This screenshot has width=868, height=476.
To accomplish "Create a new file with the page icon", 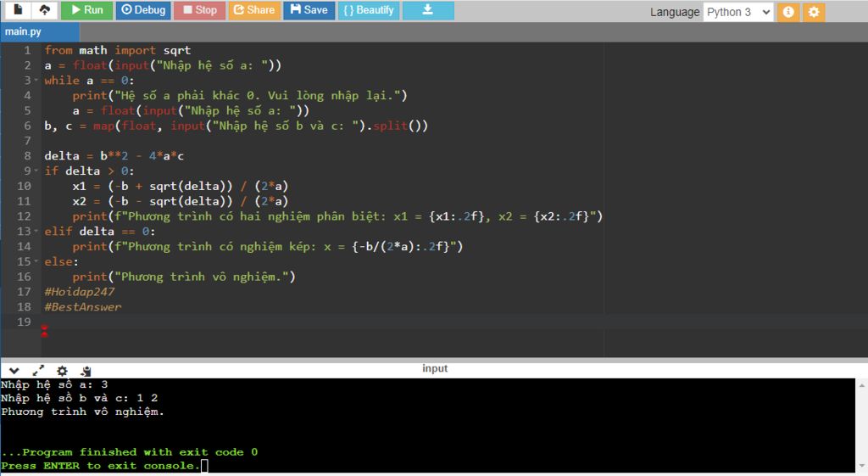I will point(18,9).
